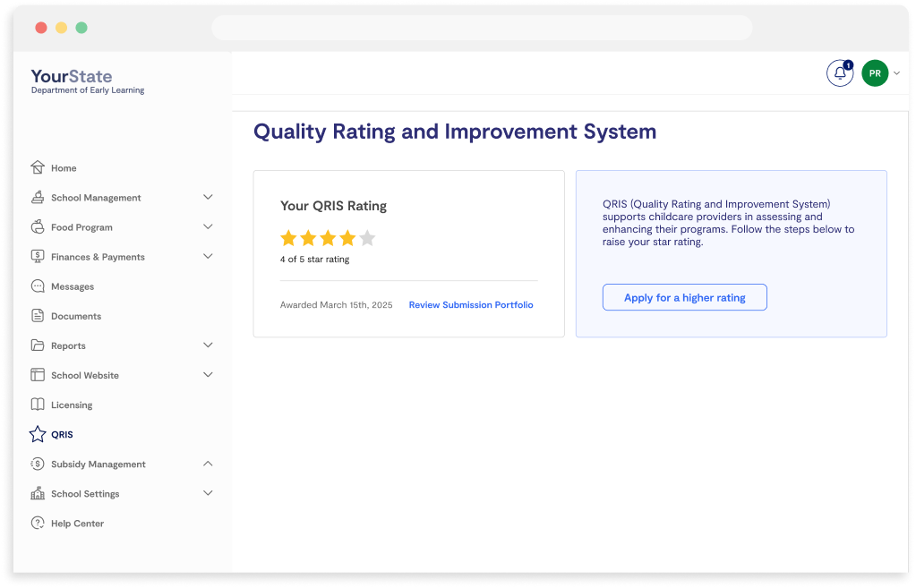Select the QRIS label menu item

[62, 434]
